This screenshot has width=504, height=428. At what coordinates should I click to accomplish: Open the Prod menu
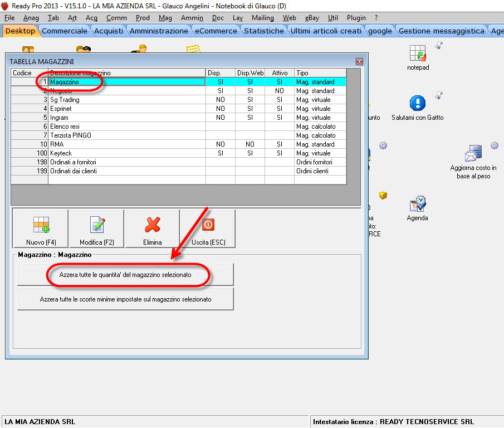(143, 18)
